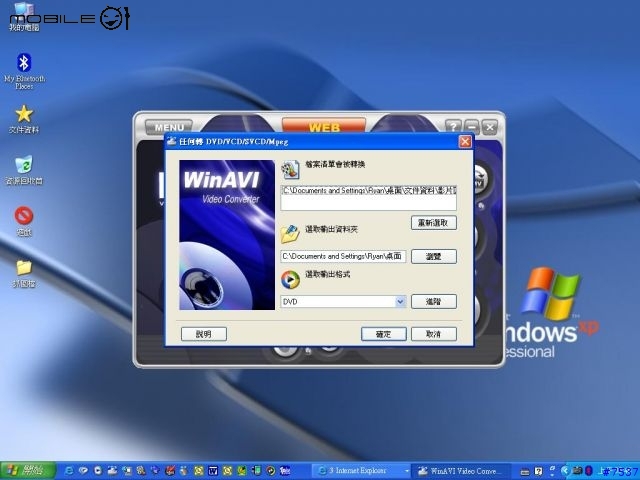
Task: Select the red prohibition-sign desktop icon
Action: pyautogui.click(x=24, y=221)
